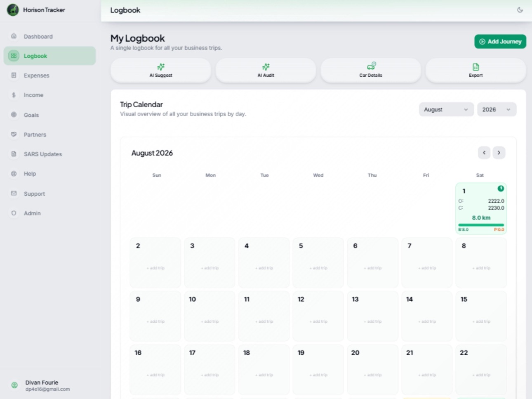Image resolution: width=532 pixels, height=399 pixels.
Task: Click the dp4e16@gmail.com email text
Action: 47,389
